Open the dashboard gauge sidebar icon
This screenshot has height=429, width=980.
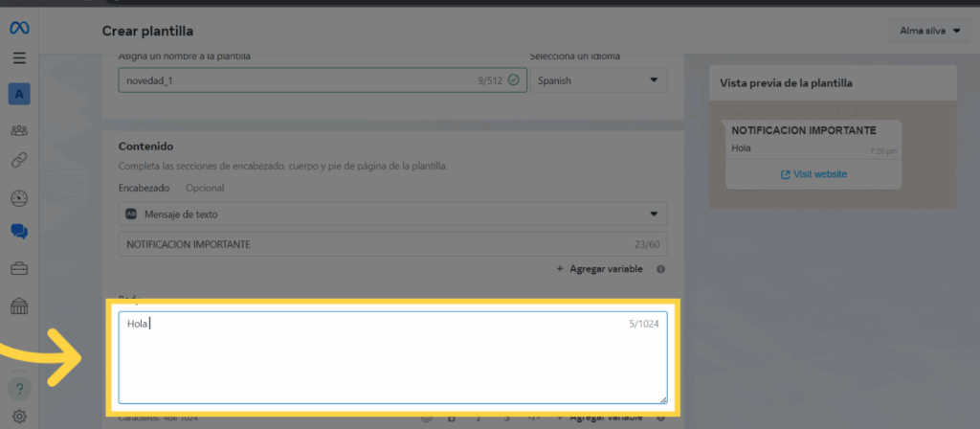point(19,198)
